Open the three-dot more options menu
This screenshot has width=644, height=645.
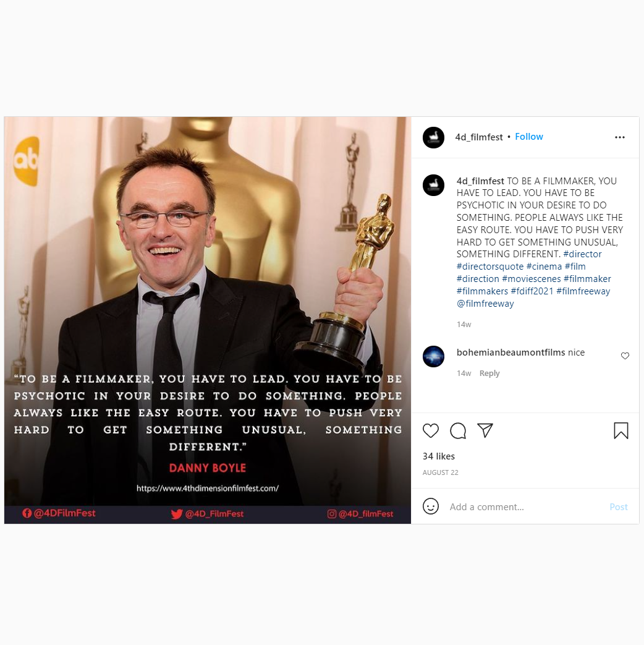click(620, 137)
